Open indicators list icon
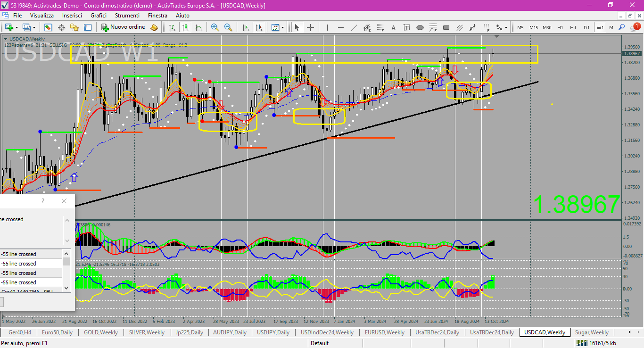The height and width of the screenshot is (348, 644). click(275, 27)
